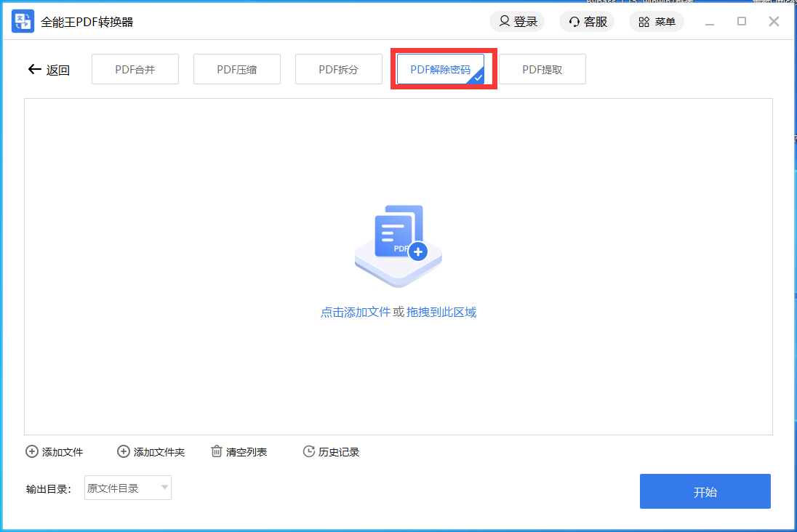The width and height of the screenshot is (797, 532).
Task: Clear list with 清空列表 trash icon
Action: click(x=217, y=451)
